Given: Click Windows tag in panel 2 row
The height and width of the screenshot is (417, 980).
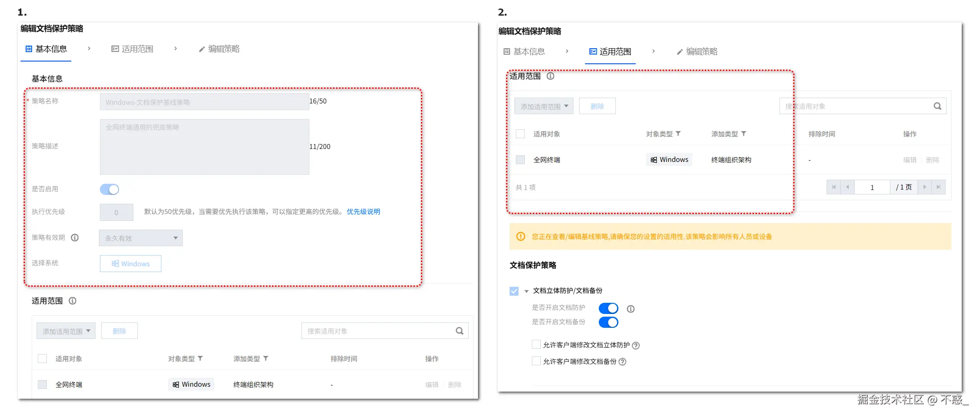Looking at the screenshot, I should (669, 160).
